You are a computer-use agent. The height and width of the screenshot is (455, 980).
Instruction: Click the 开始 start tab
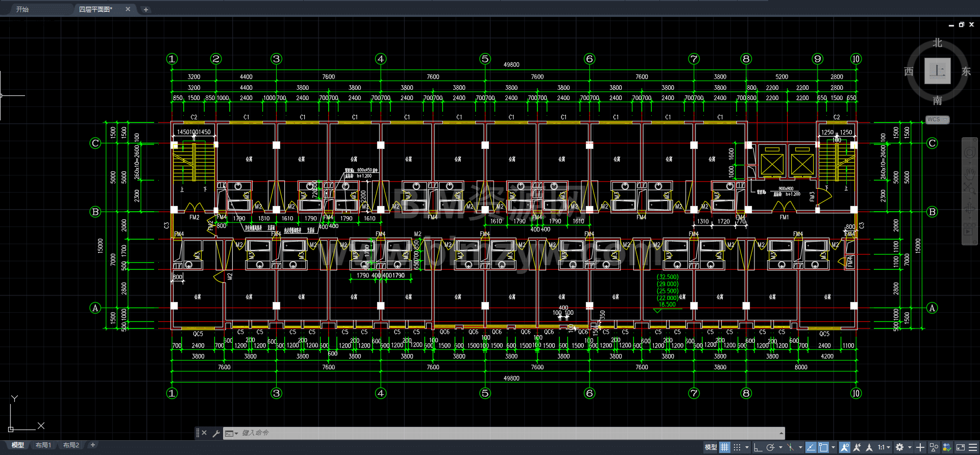22,9
